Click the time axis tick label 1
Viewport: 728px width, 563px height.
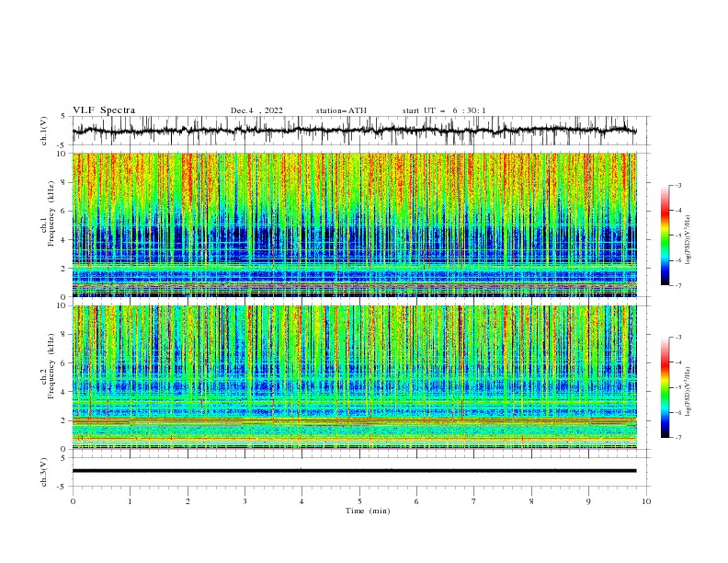130,501
